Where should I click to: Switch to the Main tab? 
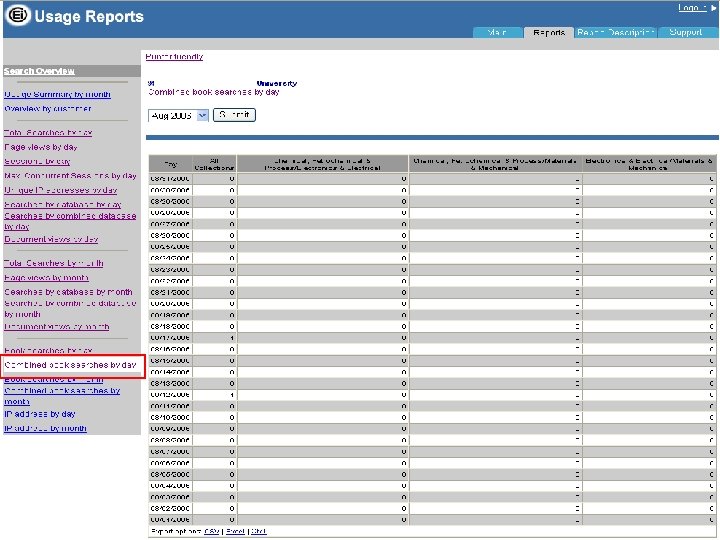[x=498, y=32]
